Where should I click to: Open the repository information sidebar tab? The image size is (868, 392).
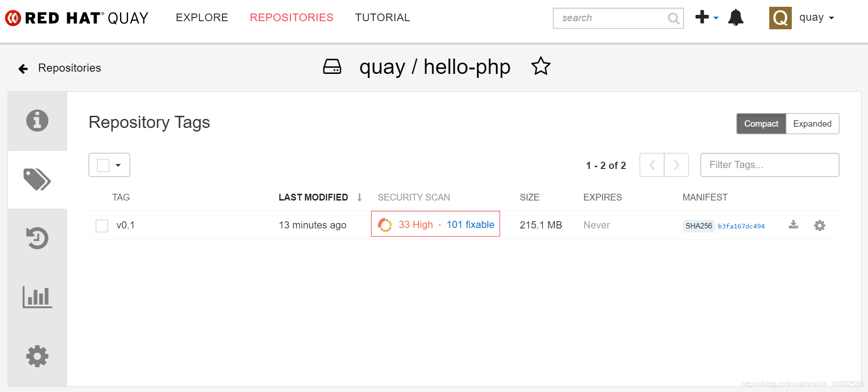click(37, 121)
